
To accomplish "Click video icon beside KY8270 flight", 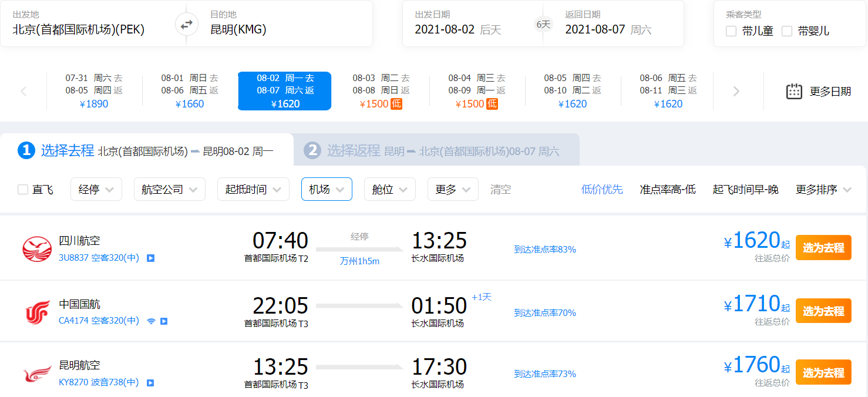I will 150,383.
